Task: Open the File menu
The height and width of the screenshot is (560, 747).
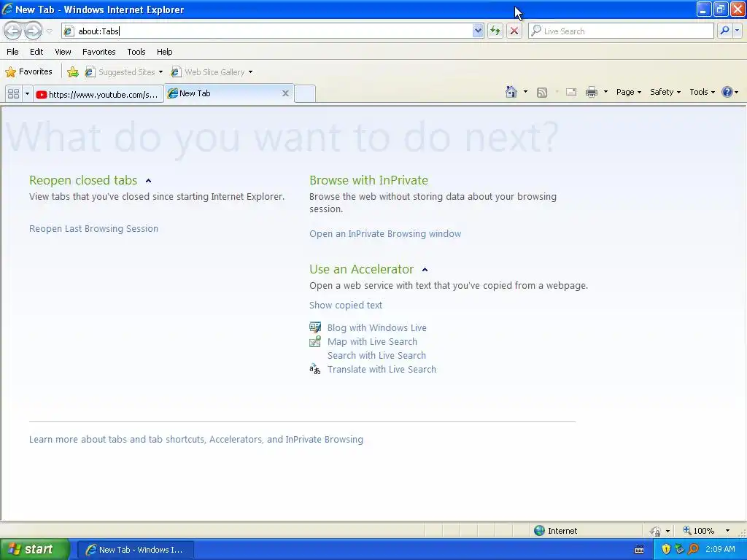Action: (x=13, y=52)
